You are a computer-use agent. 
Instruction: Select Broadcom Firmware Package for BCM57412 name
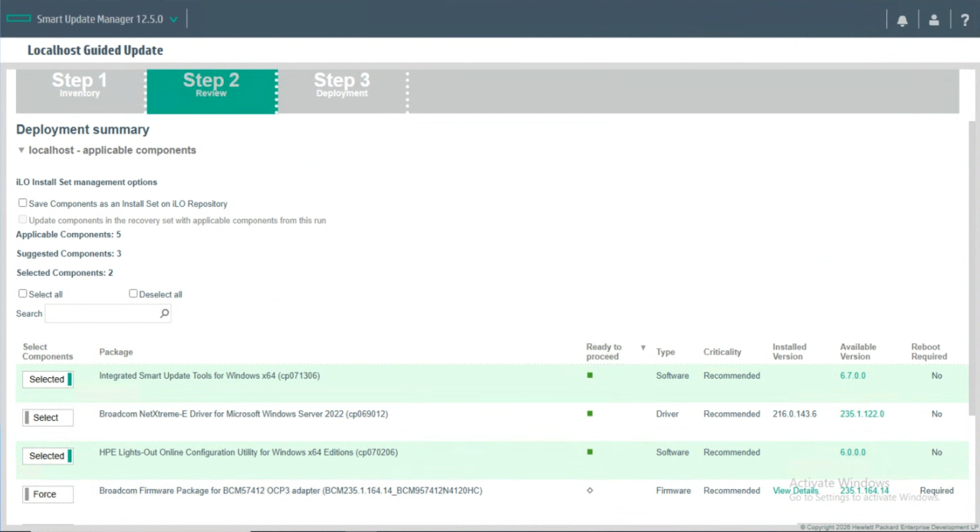coord(291,491)
